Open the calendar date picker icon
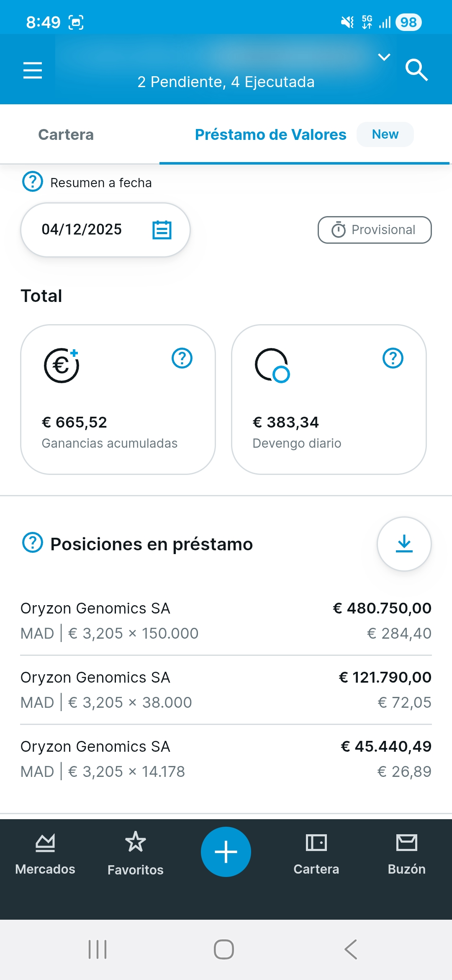This screenshot has width=452, height=980. click(162, 230)
